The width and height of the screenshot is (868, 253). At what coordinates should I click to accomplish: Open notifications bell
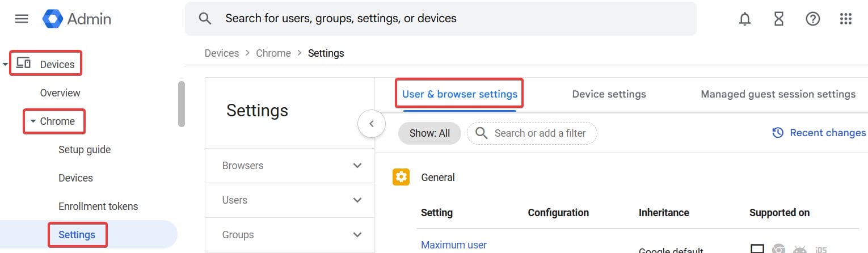745,19
